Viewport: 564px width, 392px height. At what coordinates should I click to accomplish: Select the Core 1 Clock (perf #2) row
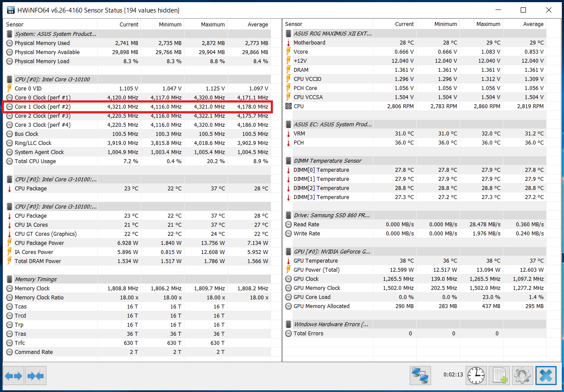coord(137,106)
